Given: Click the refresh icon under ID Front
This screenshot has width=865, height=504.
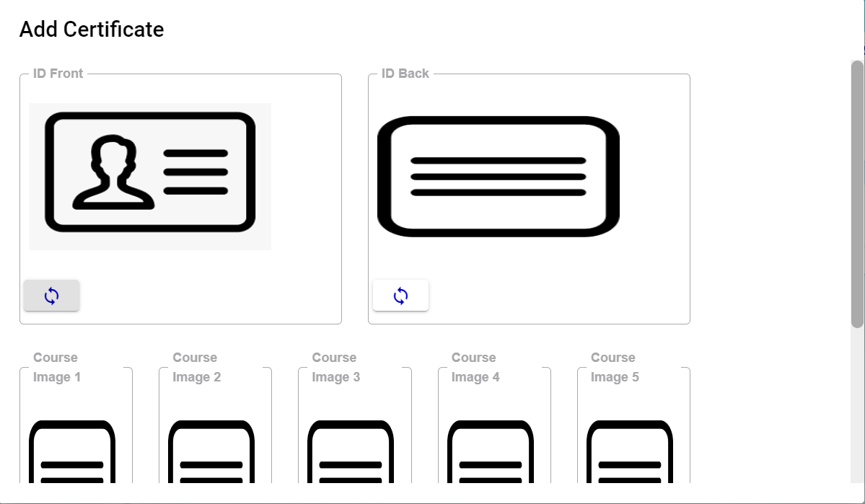Looking at the screenshot, I should tap(51, 296).
